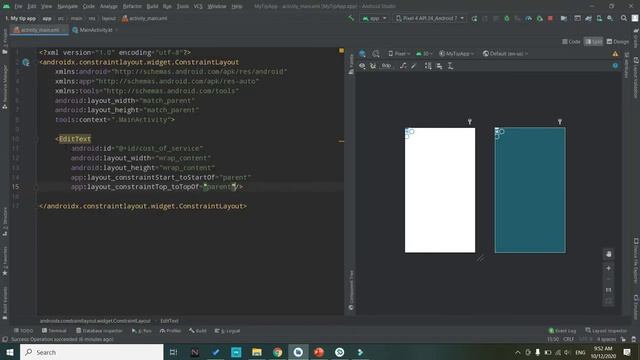640x360 pixels.
Task: Click the Clear All Constraints icon
Action: click(403, 66)
